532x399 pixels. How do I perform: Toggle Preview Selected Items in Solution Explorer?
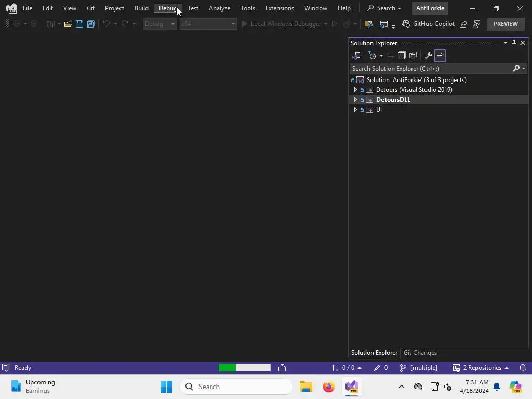click(440, 56)
